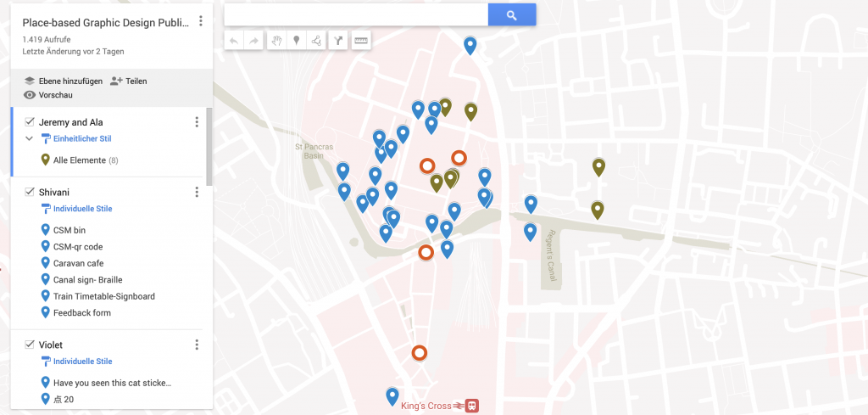Click the blue pin icon beside Feedback form
The width and height of the screenshot is (868, 415).
[x=46, y=312]
